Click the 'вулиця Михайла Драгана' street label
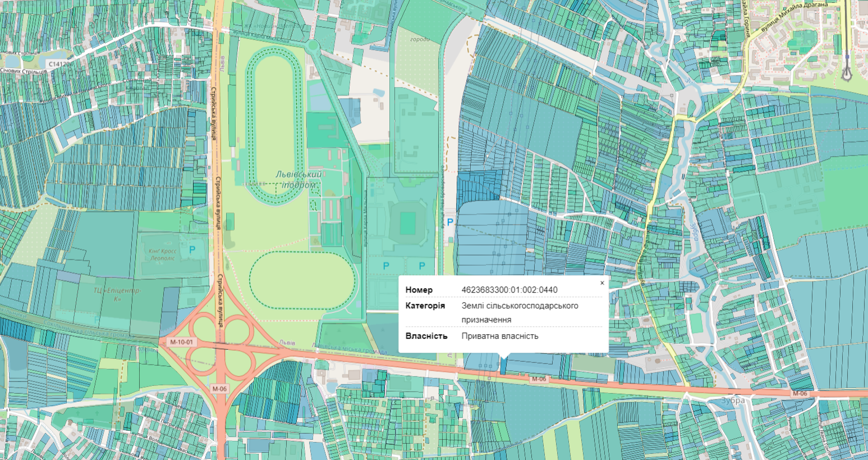Viewport: 868px width, 460px height. (794, 16)
